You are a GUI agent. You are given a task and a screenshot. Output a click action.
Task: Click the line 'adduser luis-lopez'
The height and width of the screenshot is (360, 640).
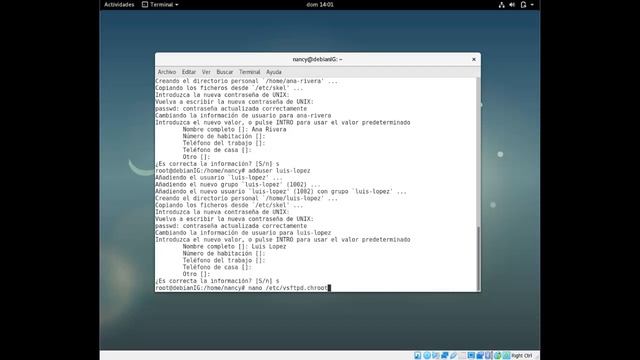pyautogui.click(x=279, y=171)
